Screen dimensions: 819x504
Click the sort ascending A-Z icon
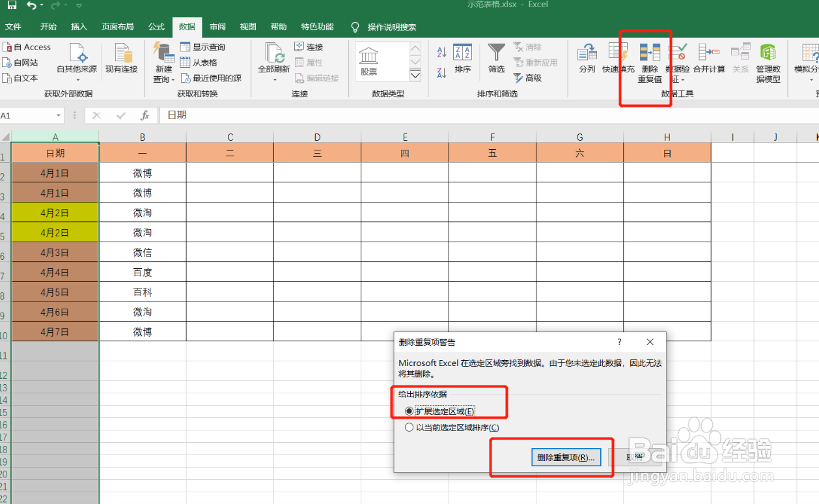pyautogui.click(x=441, y=52)
